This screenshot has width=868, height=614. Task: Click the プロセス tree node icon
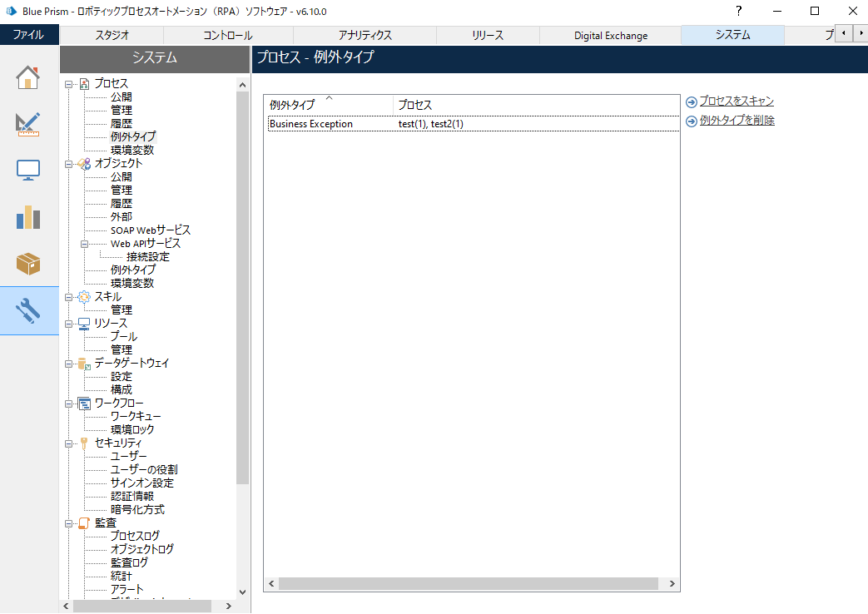[x=84, y=84]
